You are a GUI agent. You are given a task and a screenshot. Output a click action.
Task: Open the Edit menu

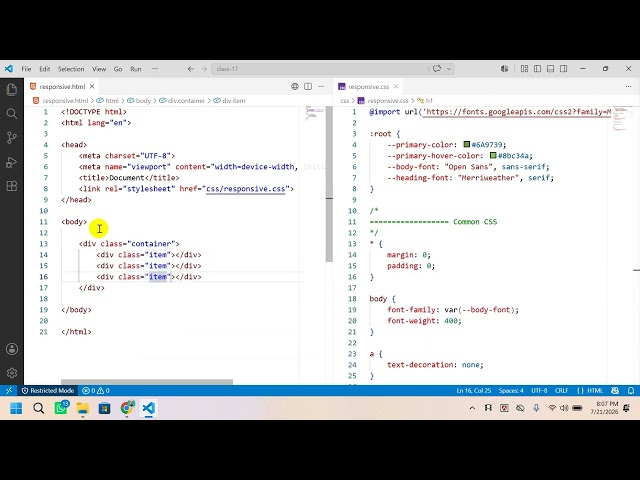tap(44, 69)
